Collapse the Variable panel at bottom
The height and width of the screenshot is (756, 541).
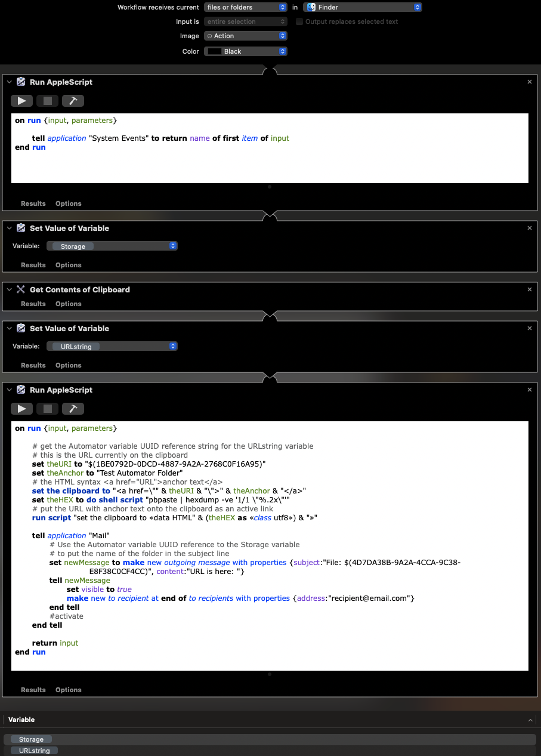coord(530,720)
